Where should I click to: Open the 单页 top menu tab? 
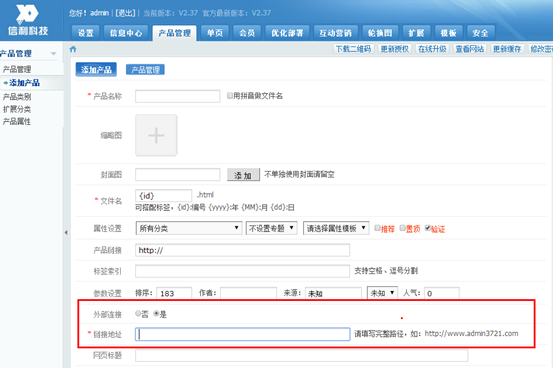click(x=215, y=33)
